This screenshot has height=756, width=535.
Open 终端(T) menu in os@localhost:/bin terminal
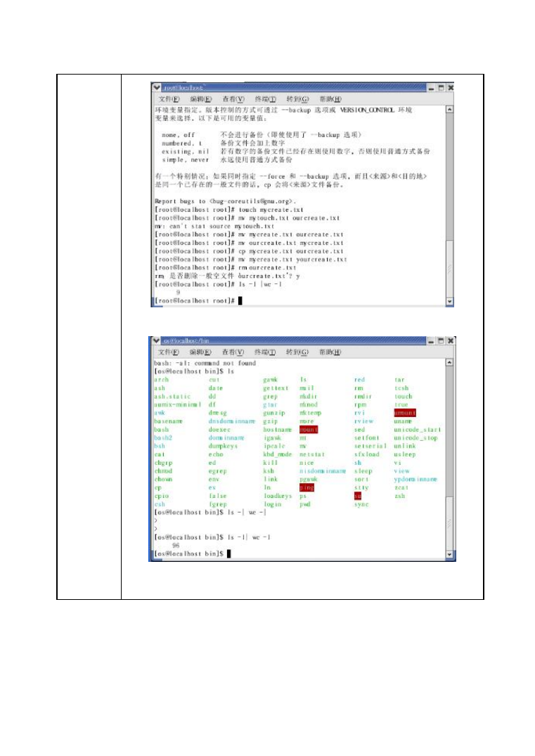pos(264,352)
